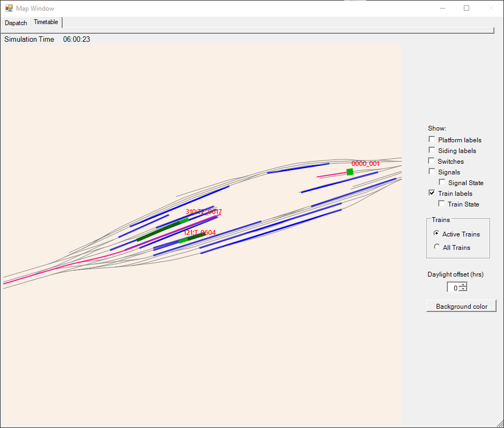Enable the Train State checkbox
This screenshot has height=428, width=504.
click(442, 204)
